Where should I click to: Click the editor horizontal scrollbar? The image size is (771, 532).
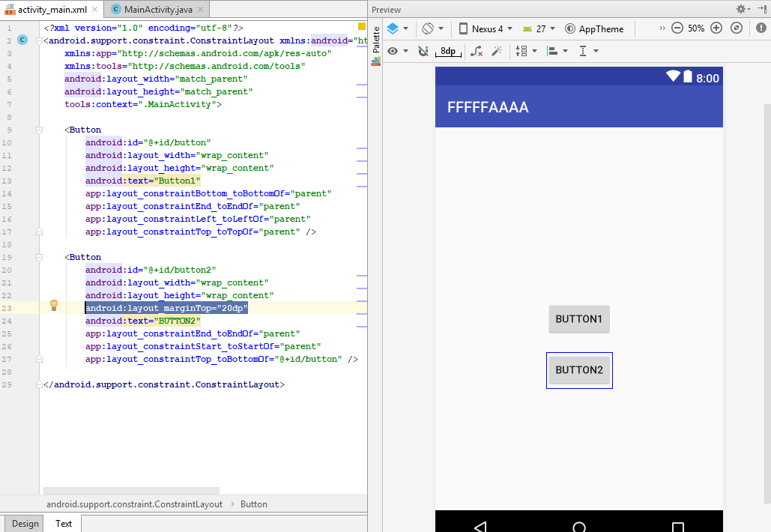[x=131, y=490]
